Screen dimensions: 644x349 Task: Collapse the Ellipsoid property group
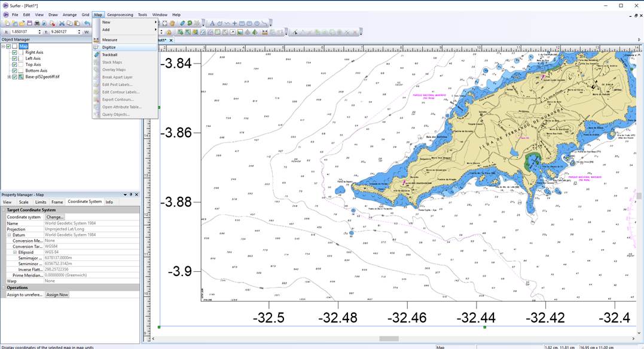point(15,253)
